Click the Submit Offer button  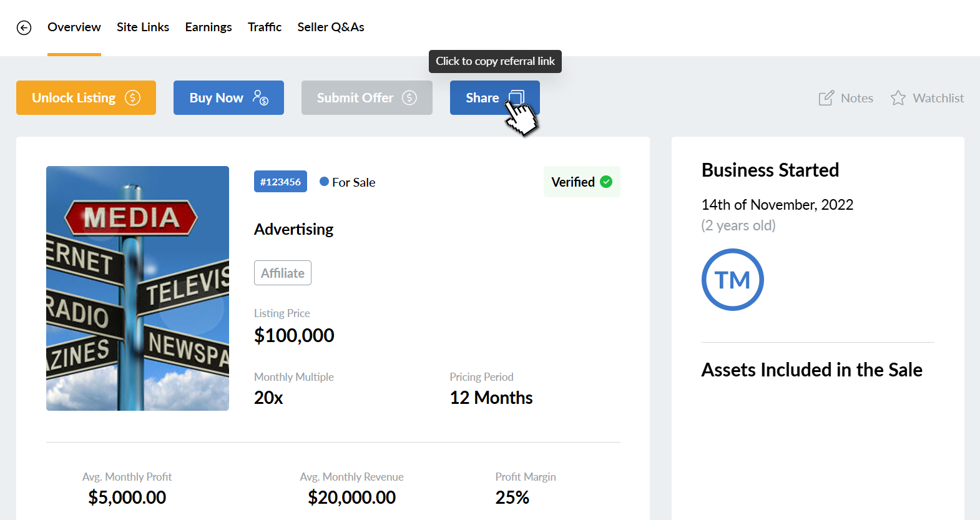[x=366, y=98]
